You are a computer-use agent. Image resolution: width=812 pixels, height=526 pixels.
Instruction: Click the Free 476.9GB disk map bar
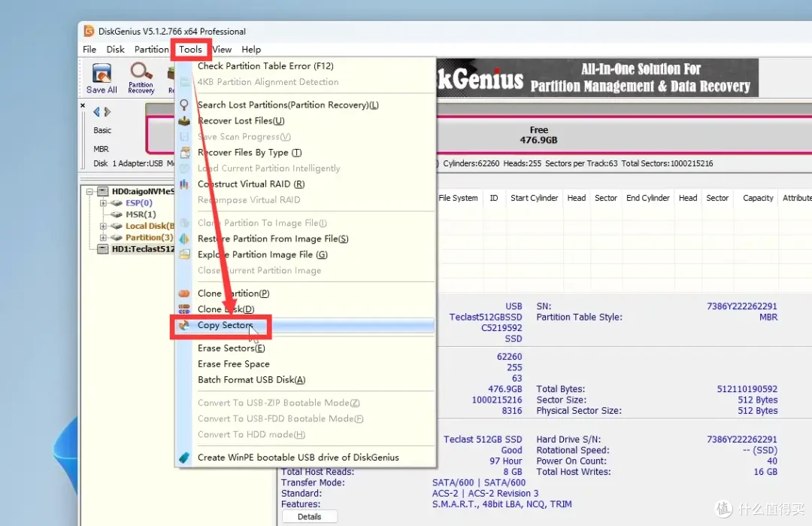click(538, 135)
